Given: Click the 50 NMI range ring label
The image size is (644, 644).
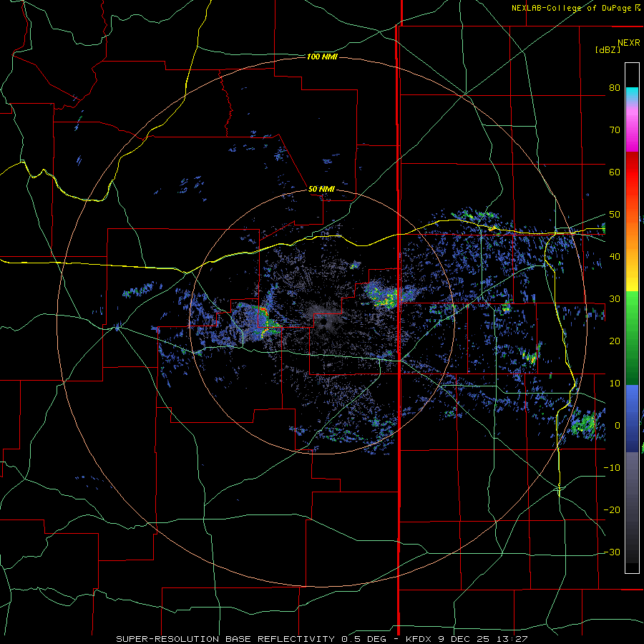Looking at the screenshot, I should [321, 190].
